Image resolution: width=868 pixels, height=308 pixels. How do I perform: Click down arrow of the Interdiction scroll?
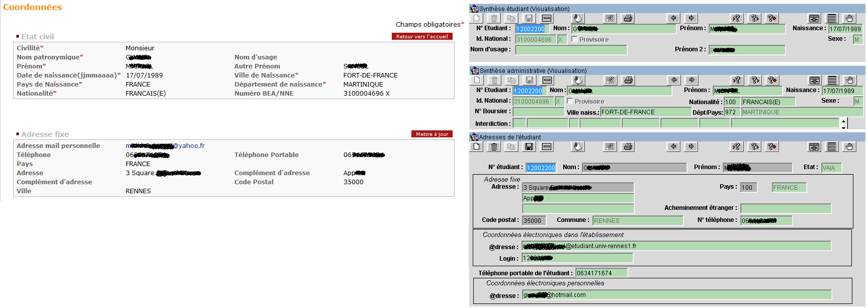click(843, 127)
